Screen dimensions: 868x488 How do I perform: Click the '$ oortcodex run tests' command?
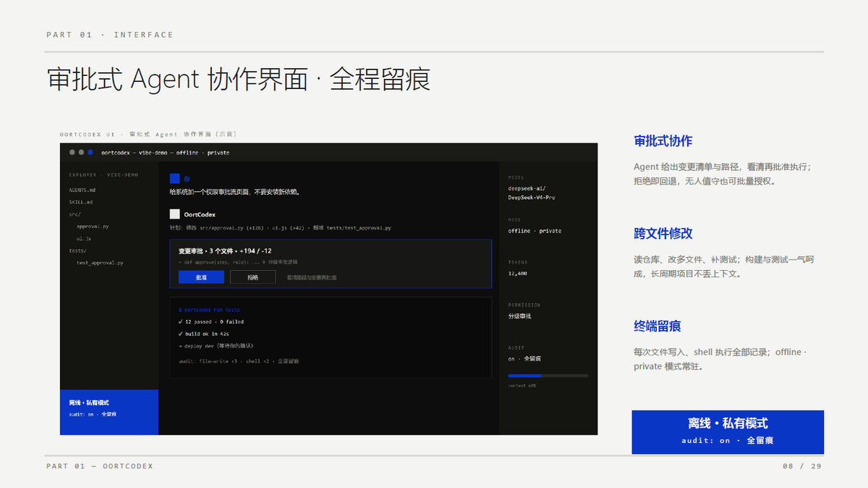click(209, 309)
